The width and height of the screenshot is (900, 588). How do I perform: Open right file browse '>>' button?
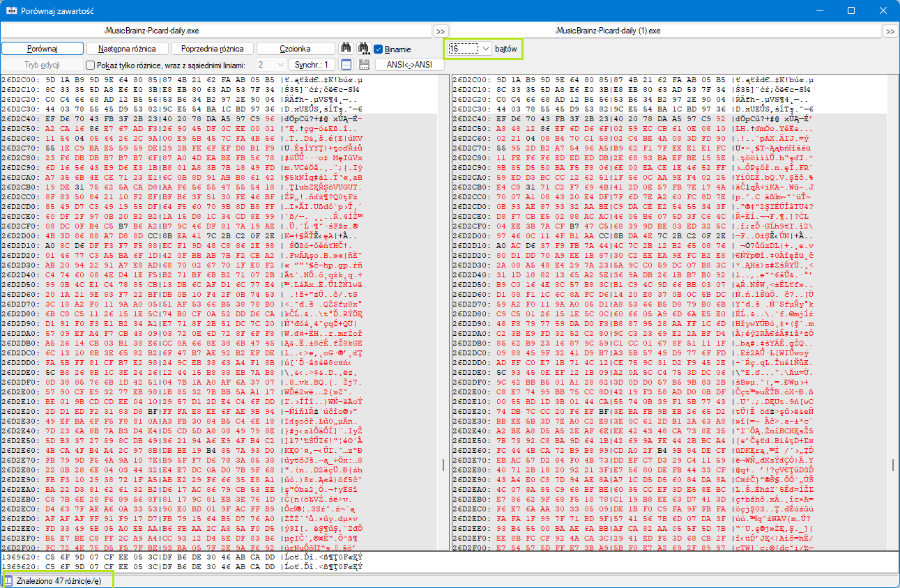pos(890,31)
